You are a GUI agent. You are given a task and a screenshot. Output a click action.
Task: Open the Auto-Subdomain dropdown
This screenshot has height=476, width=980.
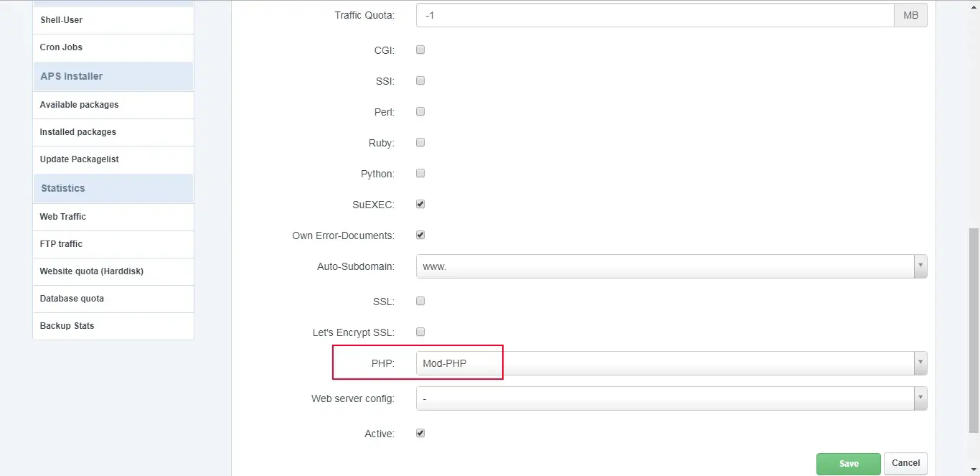pyautogui.click(x=920, y=266)
